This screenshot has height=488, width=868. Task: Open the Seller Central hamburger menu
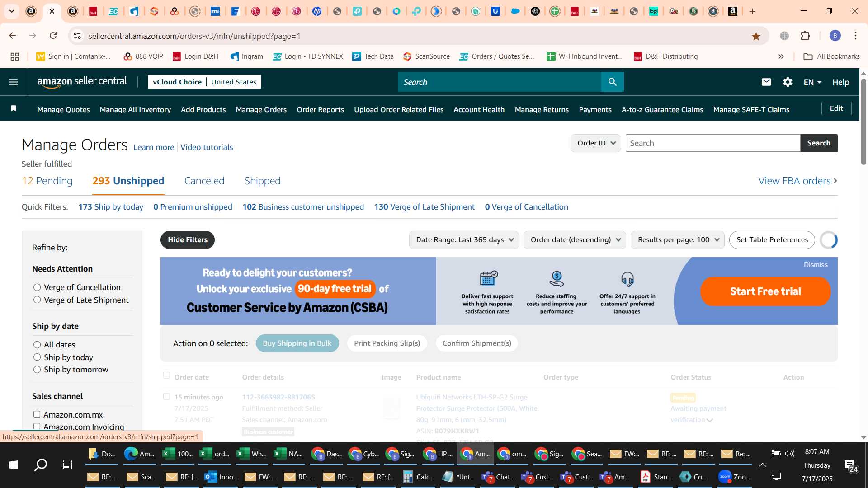pos(14,82)
